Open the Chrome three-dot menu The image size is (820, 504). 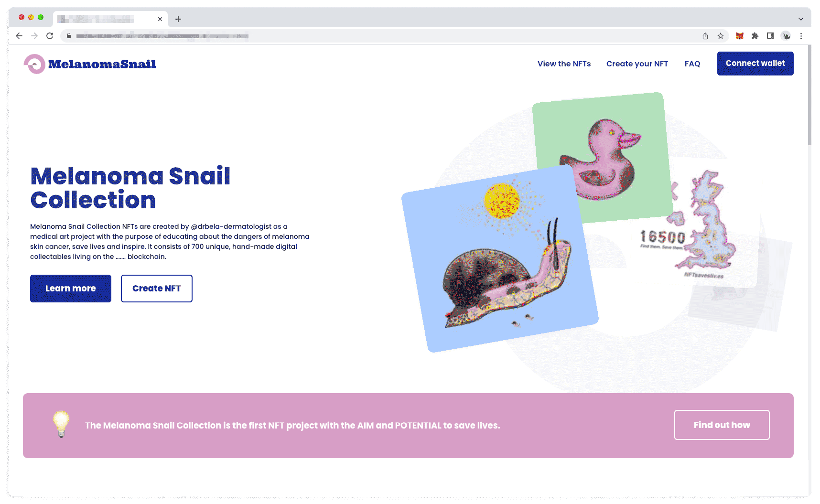tap(801, 36)
